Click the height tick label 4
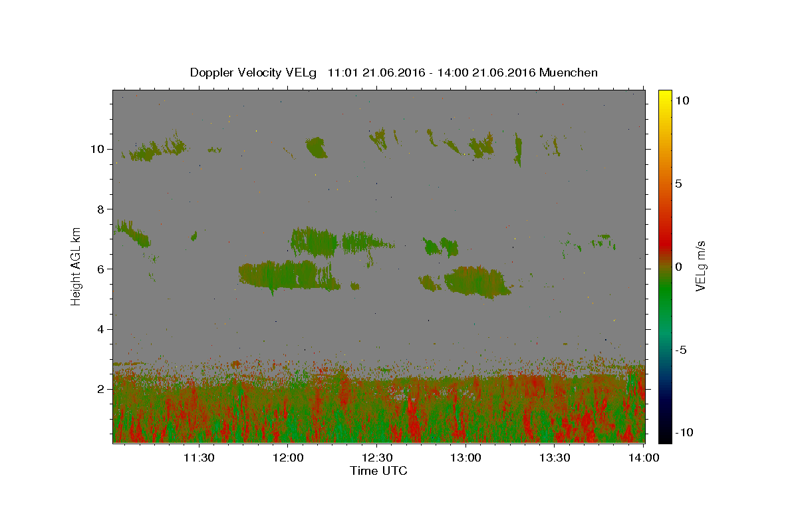This screenshot has width=798, height=532. (x=101, y=329)
